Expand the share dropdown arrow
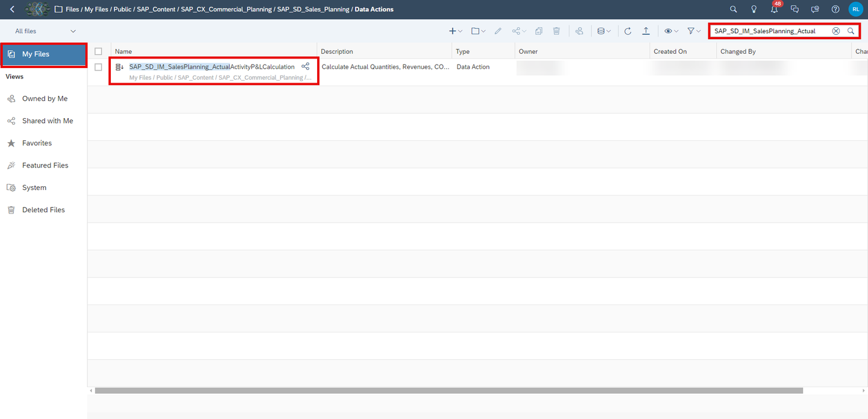Image resolution: width=868 pixels, height=419 pixels. click(x=524, y=31)
